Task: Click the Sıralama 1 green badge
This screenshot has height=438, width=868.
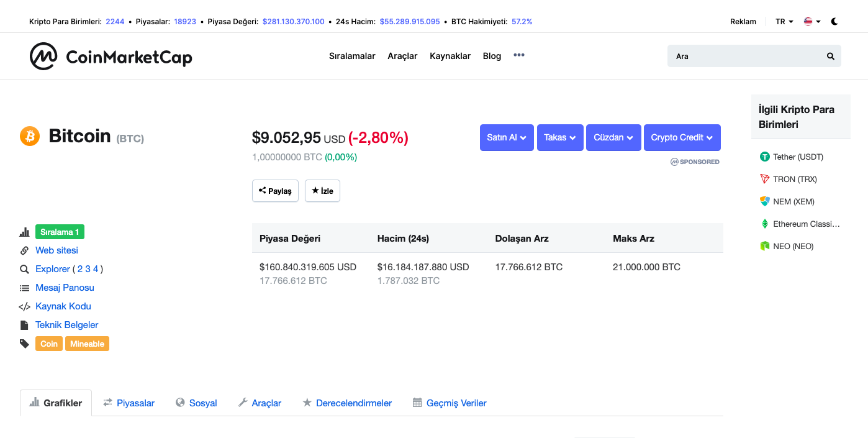Action: pyautogui.click(x=60, y=232)
